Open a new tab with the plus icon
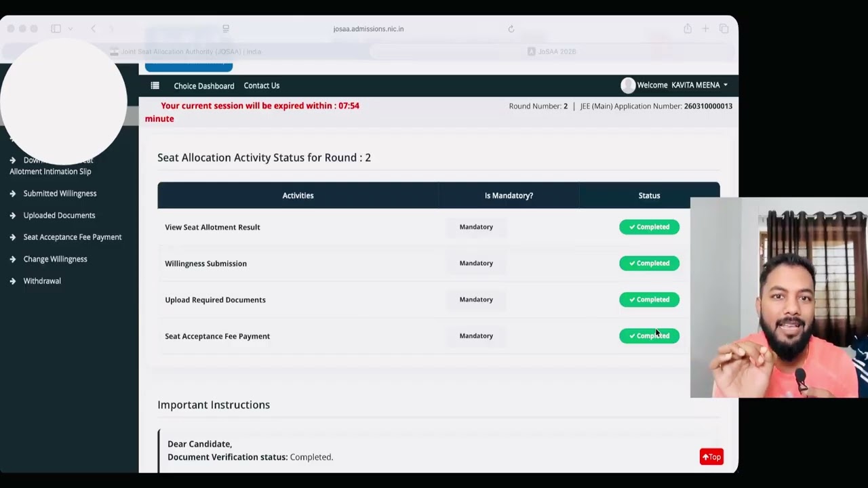The height and width of the screenshot is (488, 868). tap(705, 28)
